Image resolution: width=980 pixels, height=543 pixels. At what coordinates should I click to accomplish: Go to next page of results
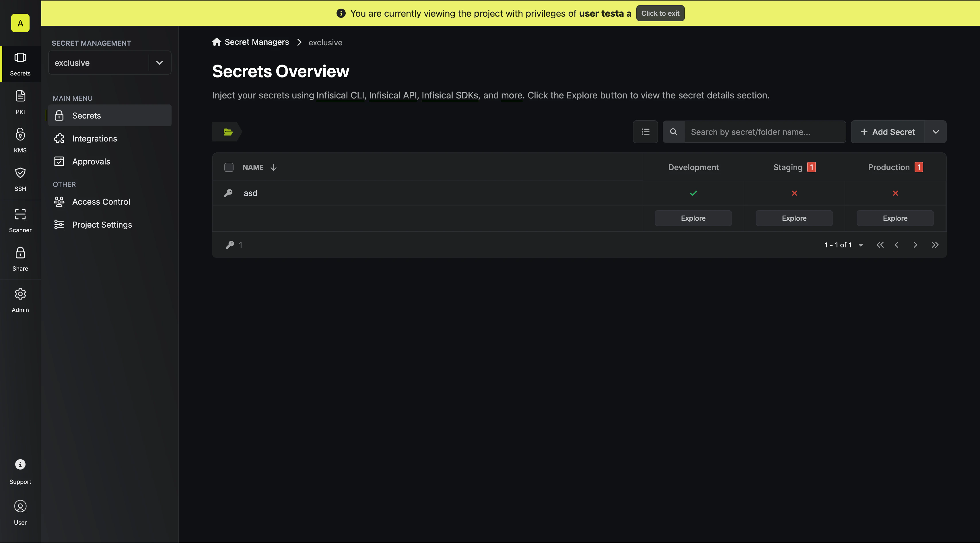915,245
